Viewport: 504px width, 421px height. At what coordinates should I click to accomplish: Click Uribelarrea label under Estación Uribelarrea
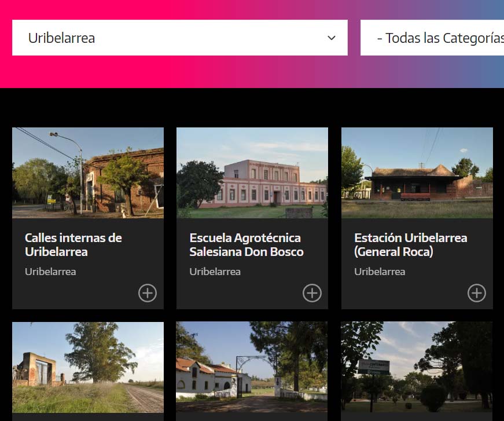pos(380,272)
